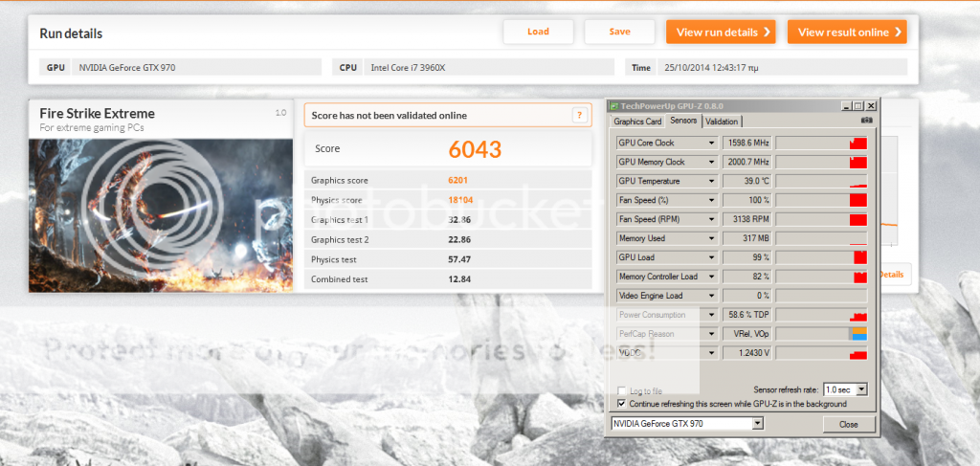Uncheck Continue refreshing in background option
The image size is (980, 466).
click(x=622, y=404)
